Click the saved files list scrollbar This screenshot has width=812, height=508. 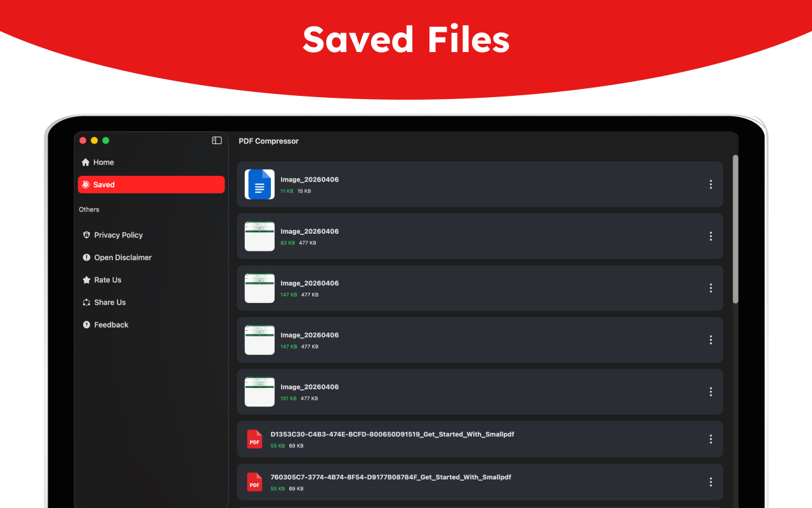click(x=736, y=229)
